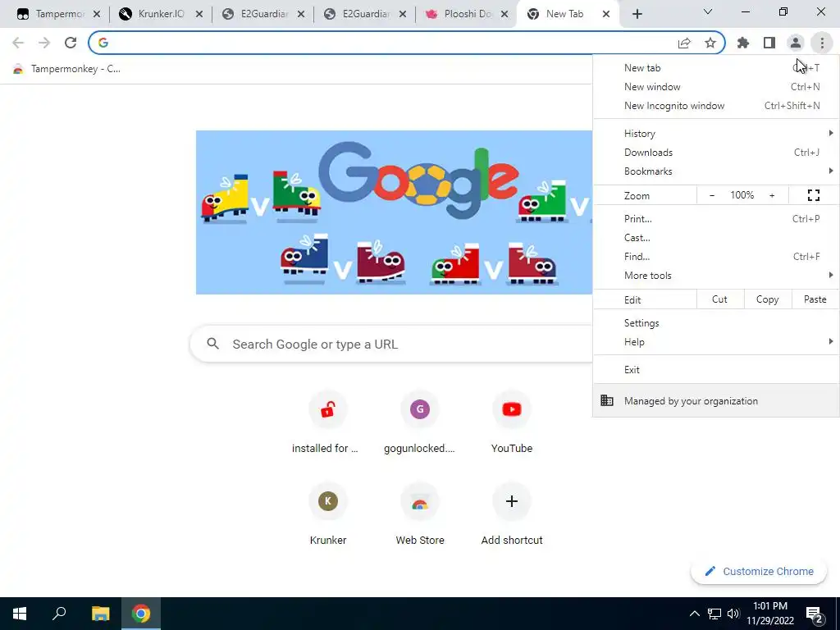Viewport: 840px width, 630px height.
Task: Click Customize Chrome button
Action: (759, 572)
